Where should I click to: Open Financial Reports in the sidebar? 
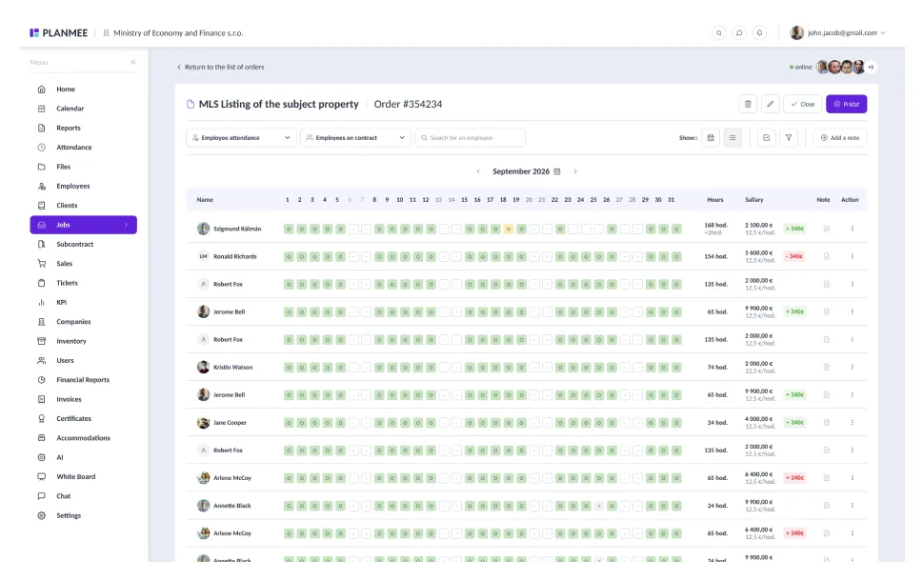tap(83, 380)
